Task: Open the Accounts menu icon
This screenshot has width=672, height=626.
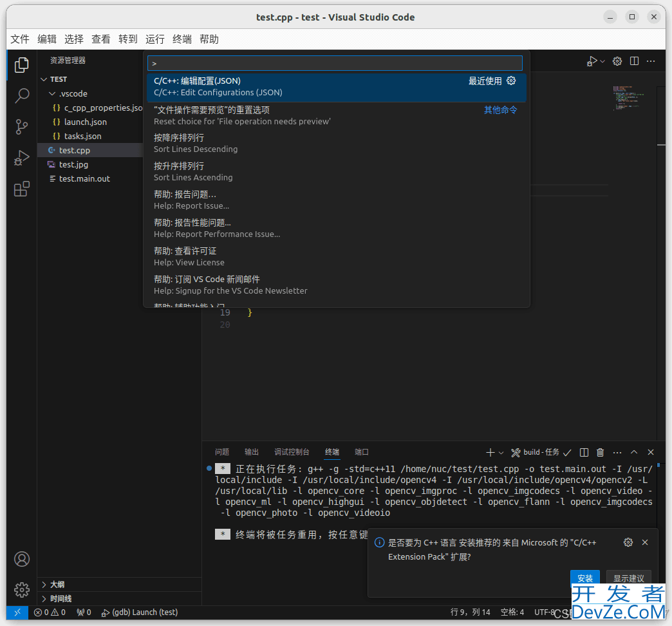Action: pos(21,559)
